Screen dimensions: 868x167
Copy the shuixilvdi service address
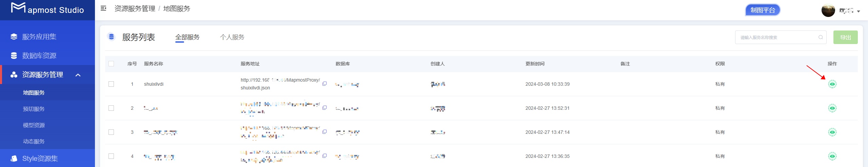(324, 84)
